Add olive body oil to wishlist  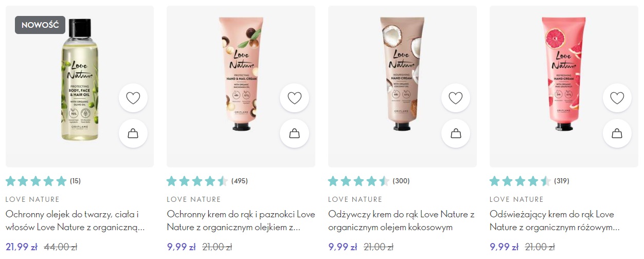click(x=133, y=98)
